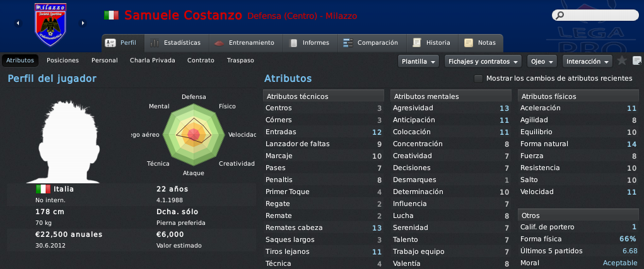The image size is (644, 269).
Task: Click the magnifying glass search icon
Action: click(559, 16)
